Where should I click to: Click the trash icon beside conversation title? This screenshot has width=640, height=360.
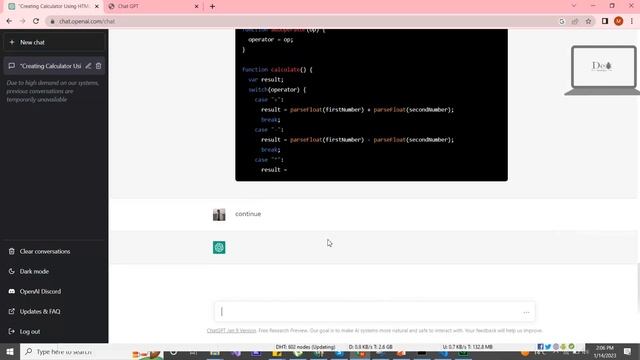coord(98,66)
